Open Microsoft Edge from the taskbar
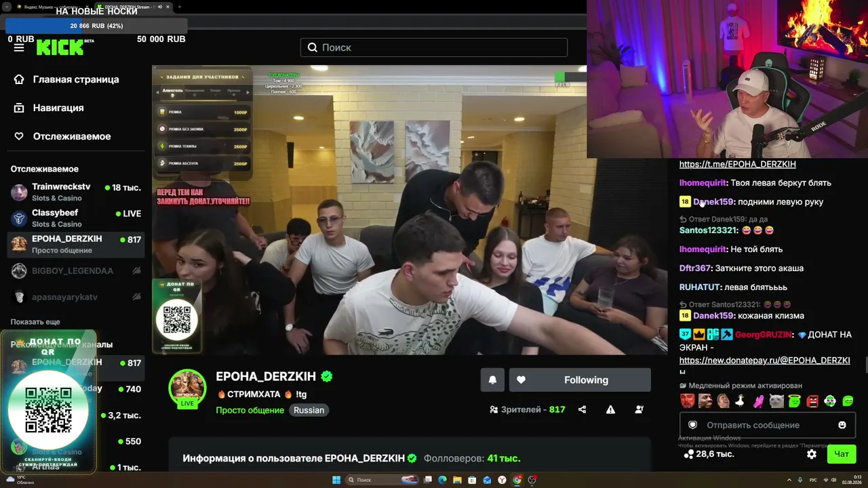 pos(443,480)
